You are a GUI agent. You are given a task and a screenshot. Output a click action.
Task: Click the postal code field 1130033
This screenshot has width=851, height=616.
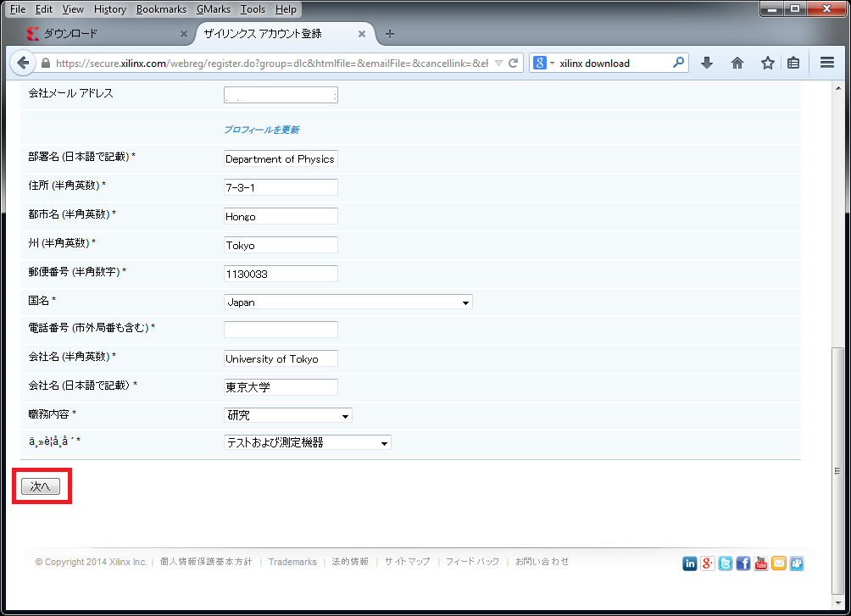point(281,274)
